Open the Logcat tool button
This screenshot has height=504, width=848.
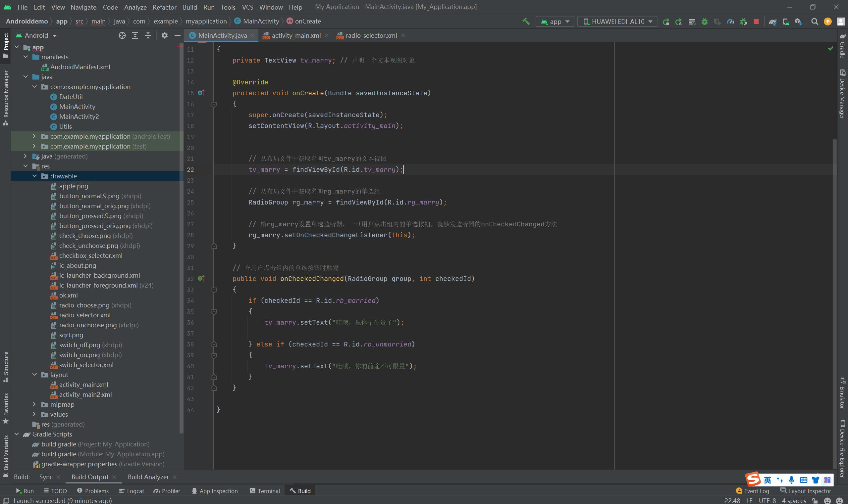132,491
